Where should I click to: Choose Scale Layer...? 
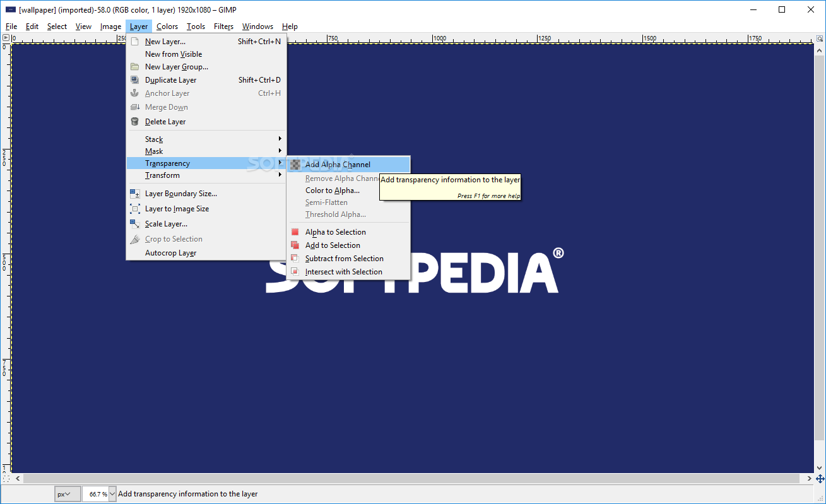(206, 224)
